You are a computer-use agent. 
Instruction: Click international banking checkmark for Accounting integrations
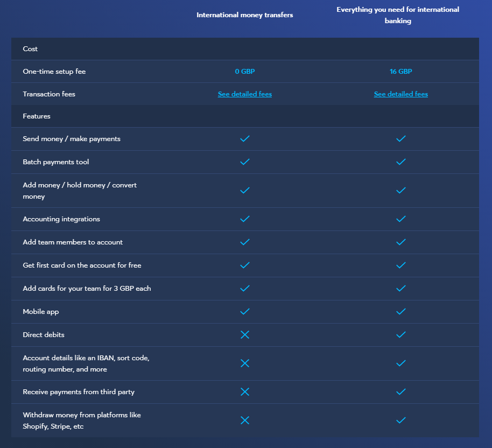pos(400,219)
